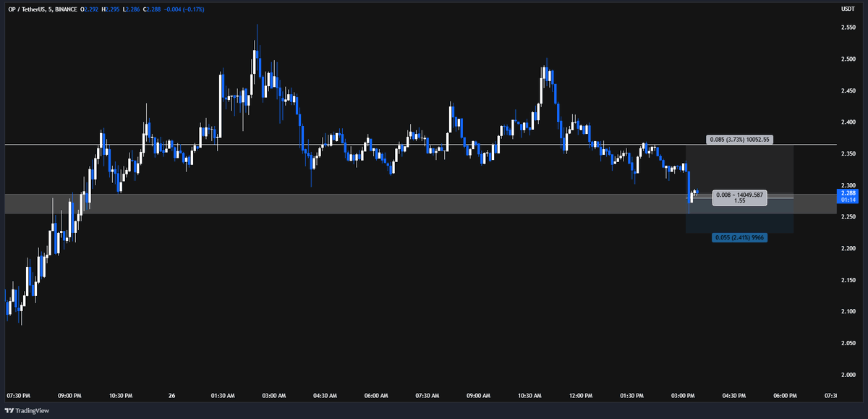Click the 2.150 price axis label
Screen dimensions: 868x419
(848, 280)
